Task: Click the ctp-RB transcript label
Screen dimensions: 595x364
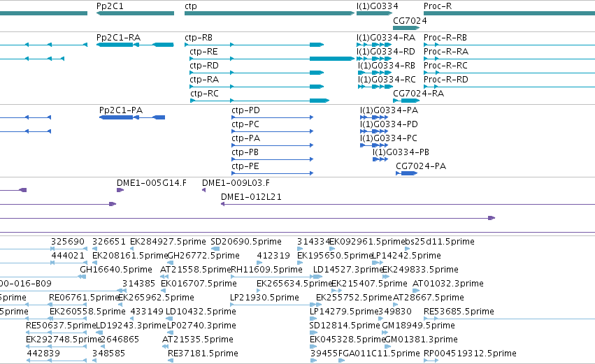Action: click(x=199, y=38)
